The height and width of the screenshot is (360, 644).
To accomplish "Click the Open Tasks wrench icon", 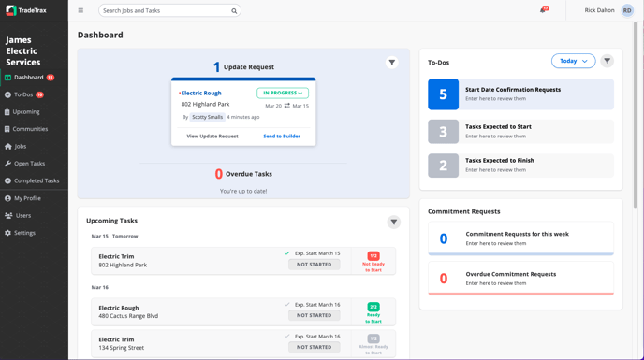I will click(7, 164).
